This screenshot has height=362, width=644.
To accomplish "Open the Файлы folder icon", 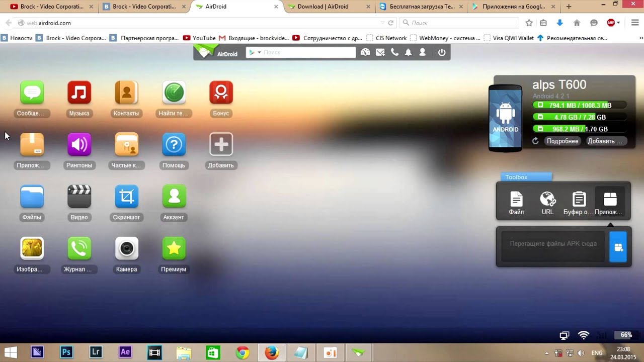I will [32, 197].
